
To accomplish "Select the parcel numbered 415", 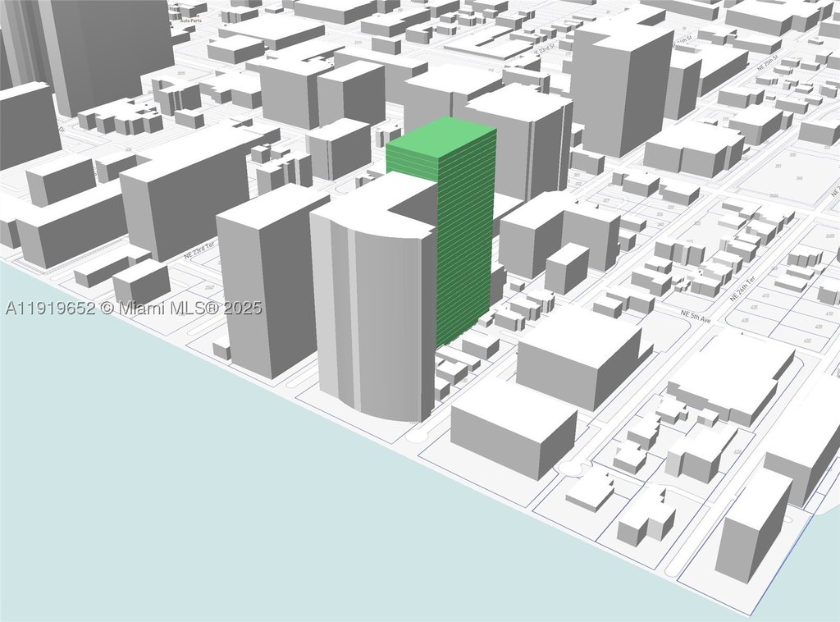I will [767, 295].
